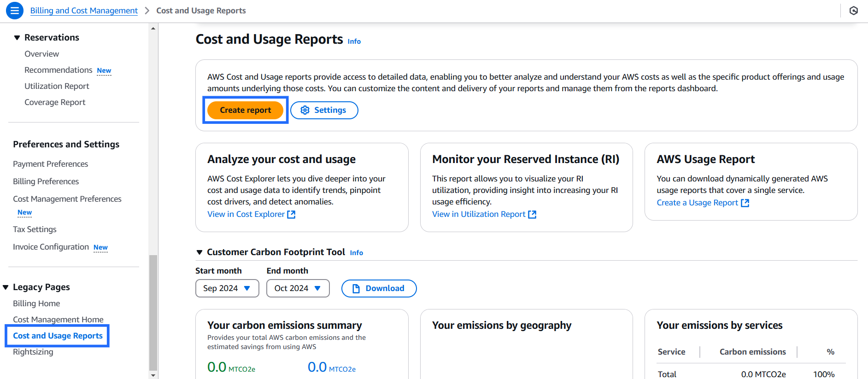Download the carbon footprint data

[379, 288]
